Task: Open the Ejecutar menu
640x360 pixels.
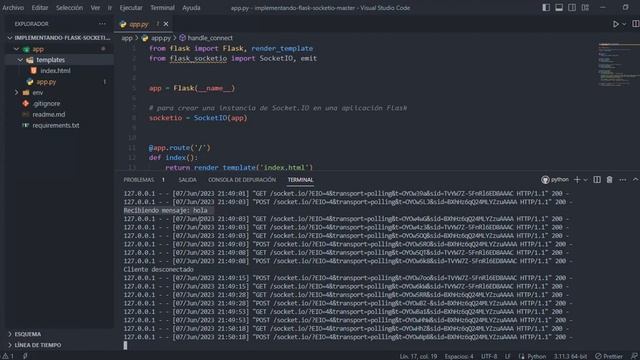Action: pos(131,7)
